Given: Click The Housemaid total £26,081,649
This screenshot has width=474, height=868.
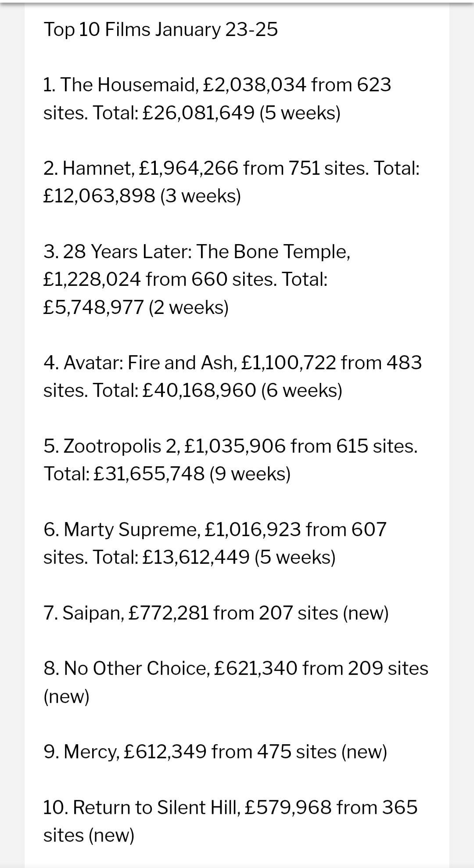Looking at the screenshot, I should (199, 113).
